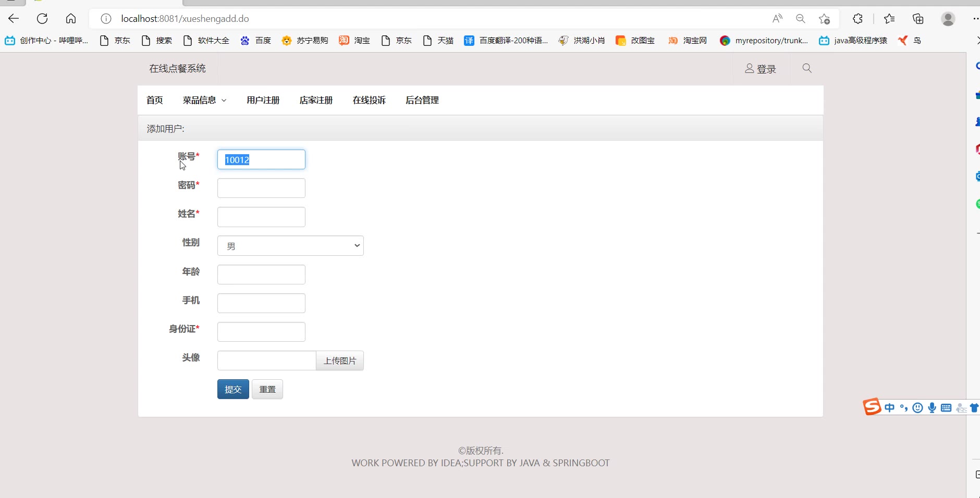Open the favorites list icon

tap(889, 19)
